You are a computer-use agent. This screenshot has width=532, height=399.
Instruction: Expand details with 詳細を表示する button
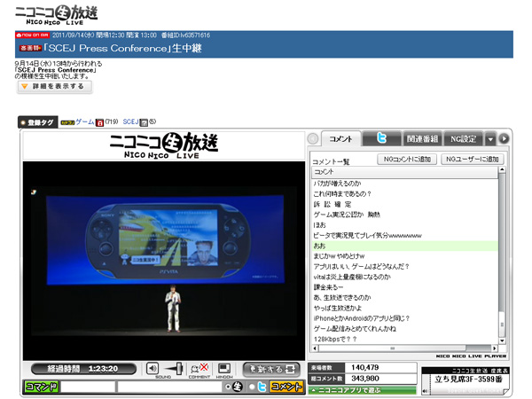54,87
